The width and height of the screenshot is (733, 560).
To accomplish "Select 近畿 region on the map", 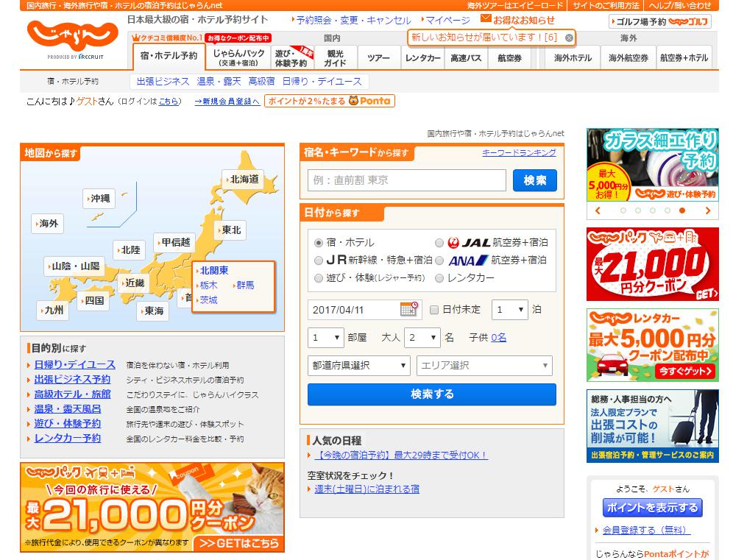I will tap(132, 283).
